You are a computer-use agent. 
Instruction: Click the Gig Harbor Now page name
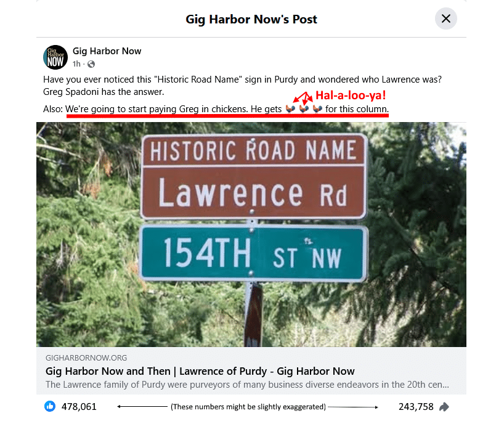tap(107, 51)
